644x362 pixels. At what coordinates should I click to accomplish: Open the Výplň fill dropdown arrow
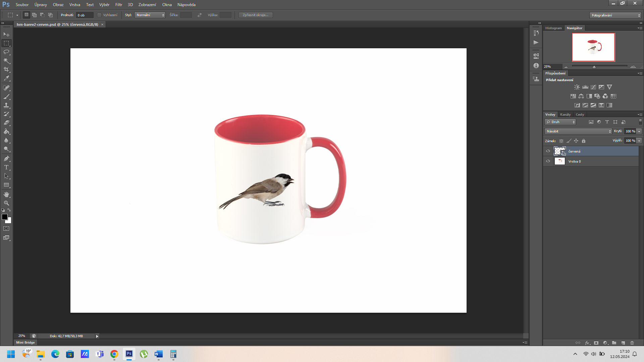click(x=639, y=141)
